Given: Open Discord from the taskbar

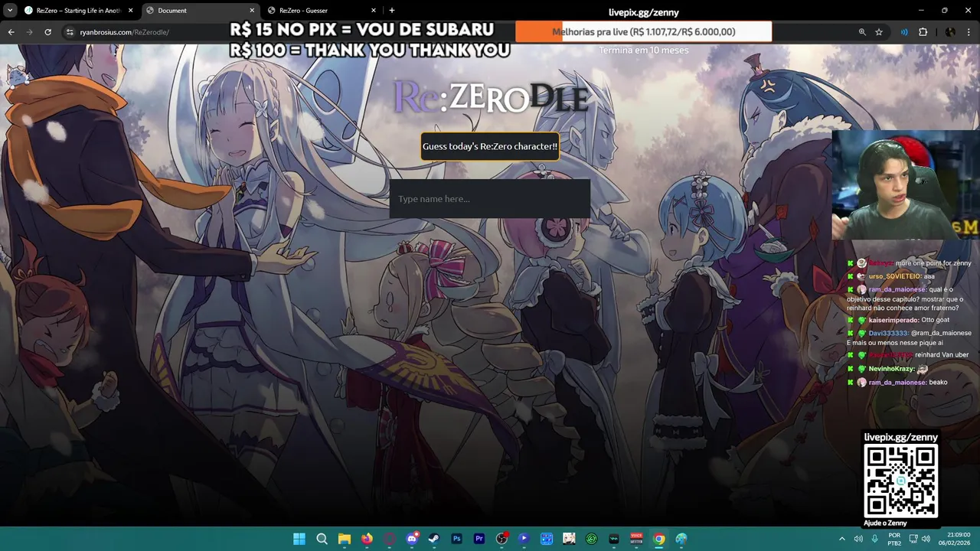Looking at the screenshot, I should [412, 539].
